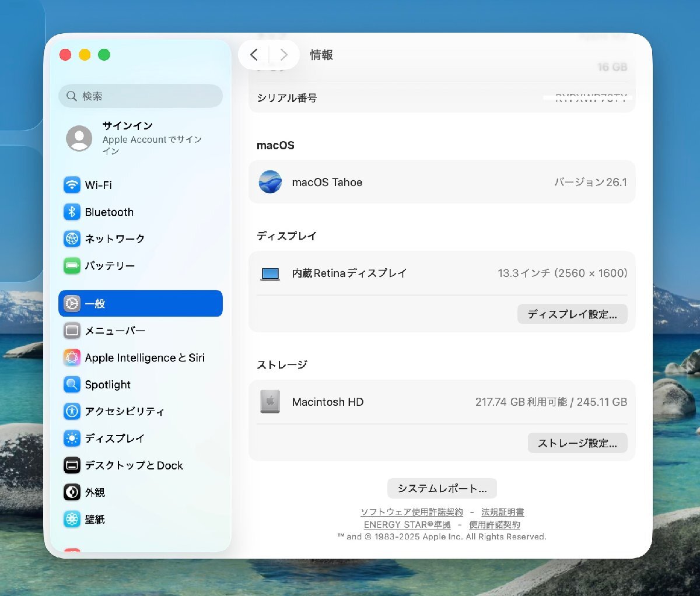
Task: Click バージョン26.1 version text
Action: coord(590,183)
